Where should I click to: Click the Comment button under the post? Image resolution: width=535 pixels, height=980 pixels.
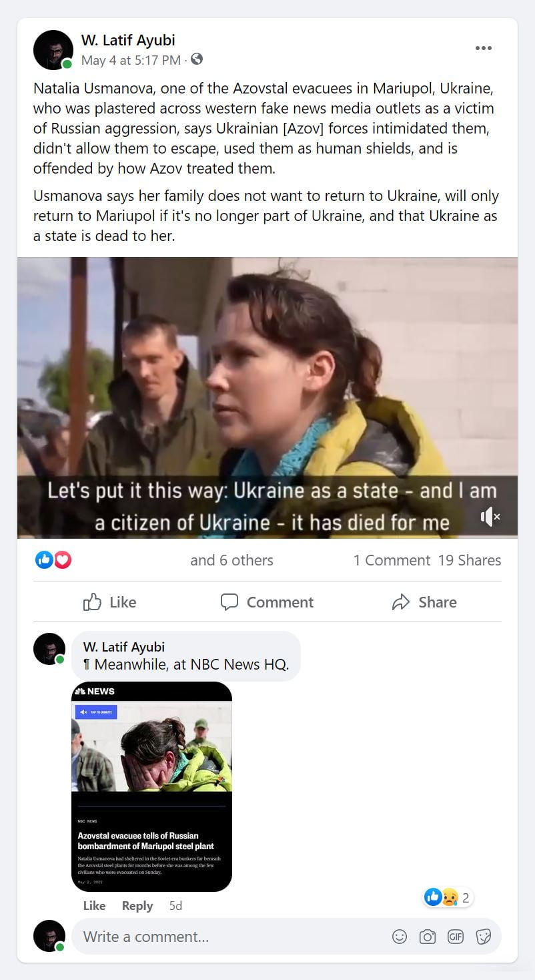coord(267,602)
